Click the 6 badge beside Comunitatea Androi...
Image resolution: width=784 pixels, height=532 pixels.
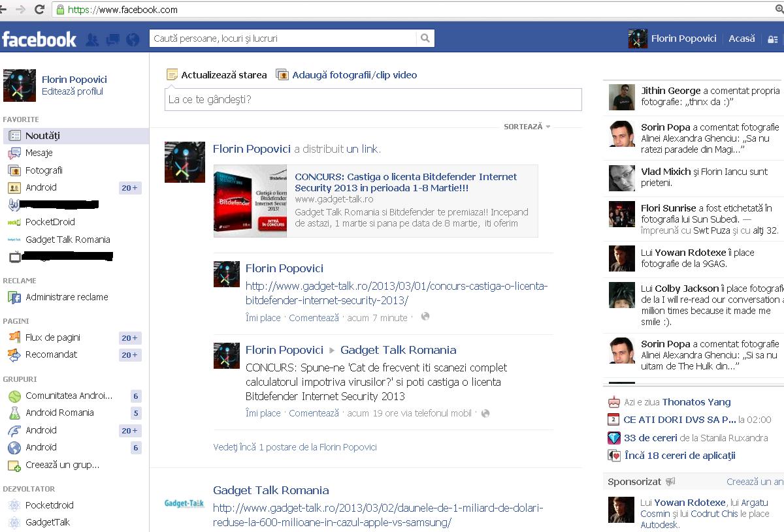tap(136, 396)
